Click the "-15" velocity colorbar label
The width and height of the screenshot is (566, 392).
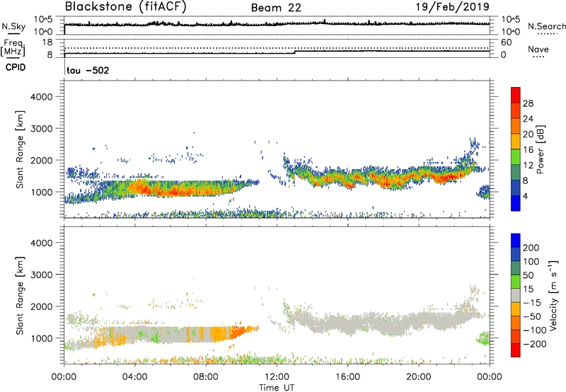pos(532,303)
